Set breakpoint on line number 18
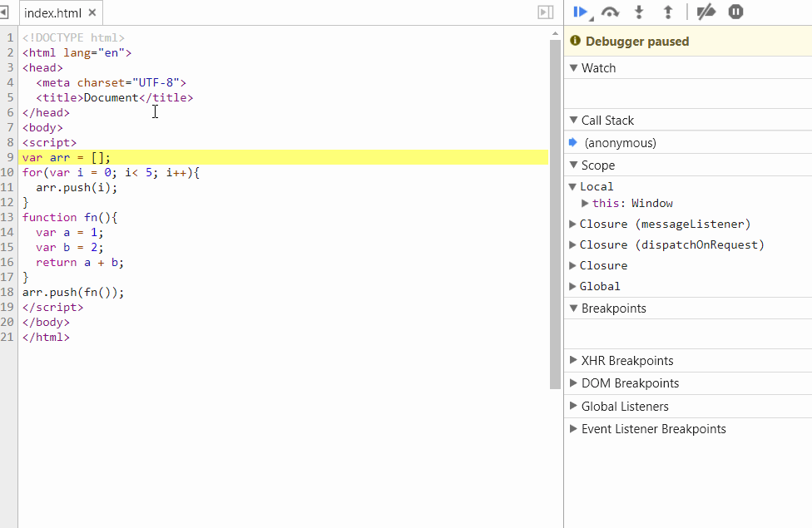 (x=7, y=292)
